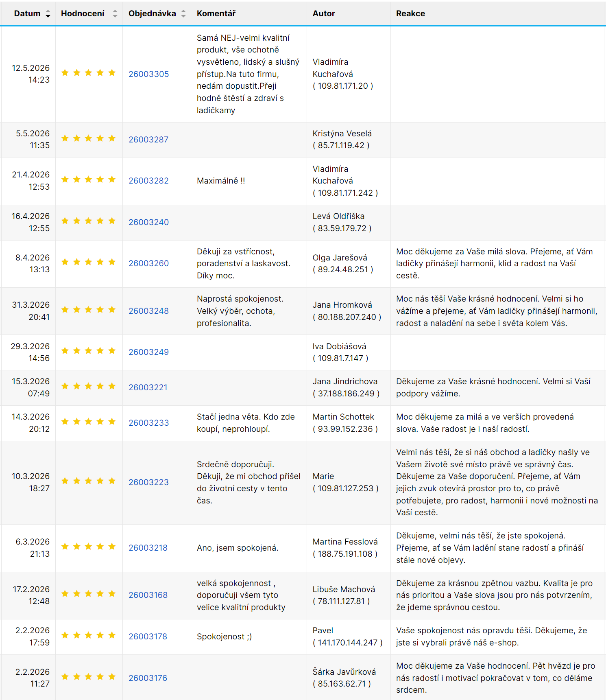
Task: Click stars in Libuše Machová row
Action: pyautogui.click(x=88, y=594)
